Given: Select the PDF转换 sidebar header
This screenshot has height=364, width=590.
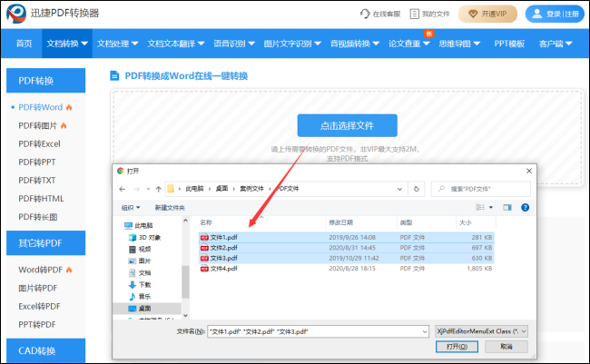Looking at the screenshot, I should [x=46, y=81].
